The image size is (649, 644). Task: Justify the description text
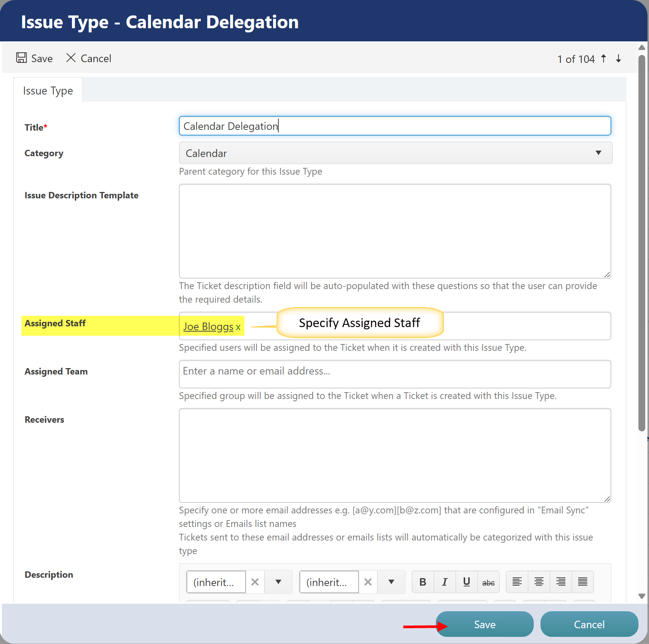pos(582,582)
